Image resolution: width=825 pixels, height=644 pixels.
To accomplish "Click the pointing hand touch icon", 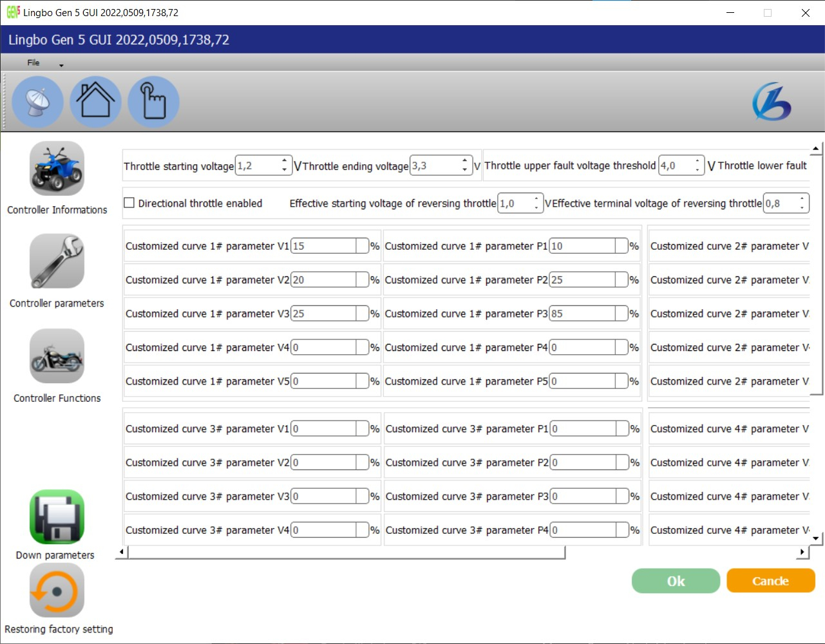I will click(153, 102).
